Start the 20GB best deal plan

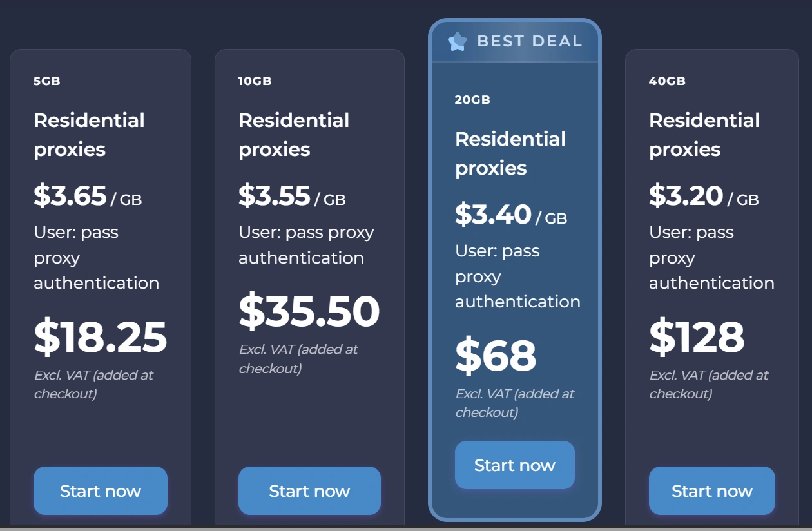coord(514,465)
